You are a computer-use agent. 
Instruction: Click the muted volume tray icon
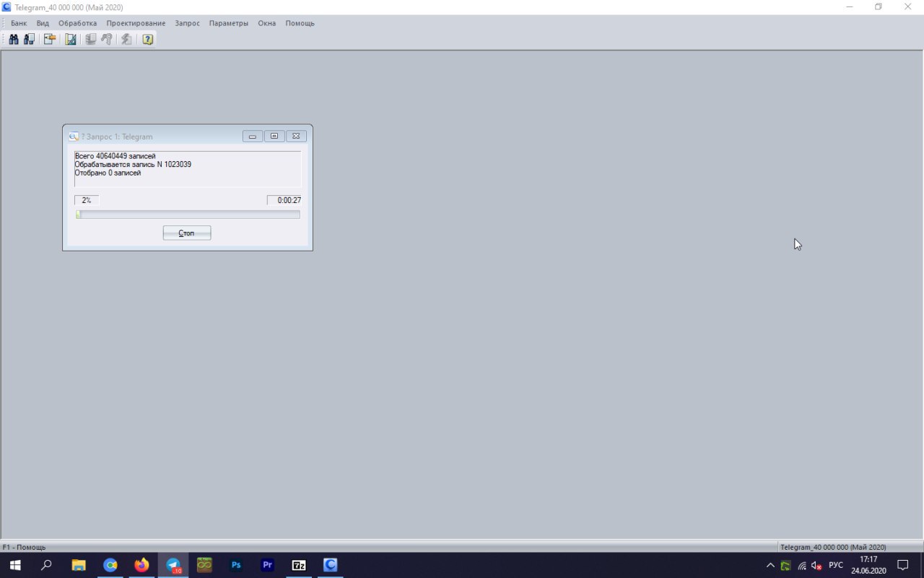817,566
